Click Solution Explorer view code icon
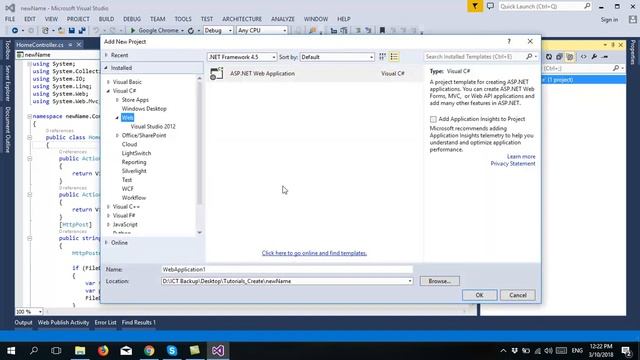 [584, 57]
